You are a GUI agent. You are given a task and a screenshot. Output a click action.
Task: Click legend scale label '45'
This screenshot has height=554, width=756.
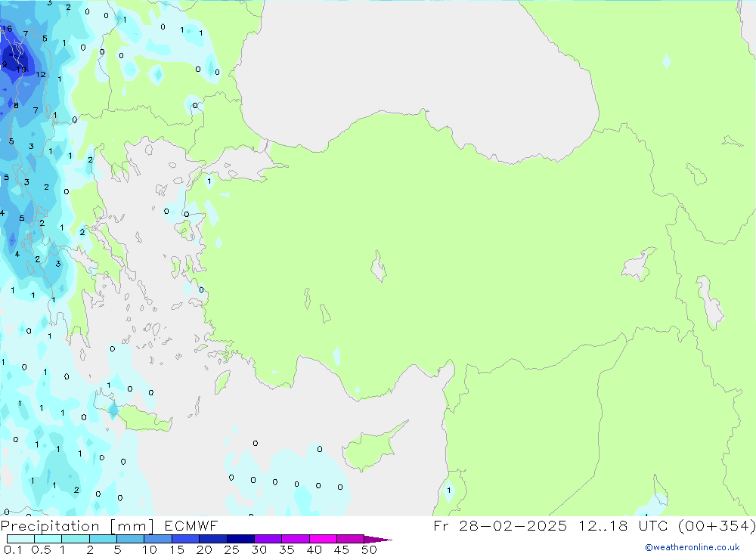point(342,549)
